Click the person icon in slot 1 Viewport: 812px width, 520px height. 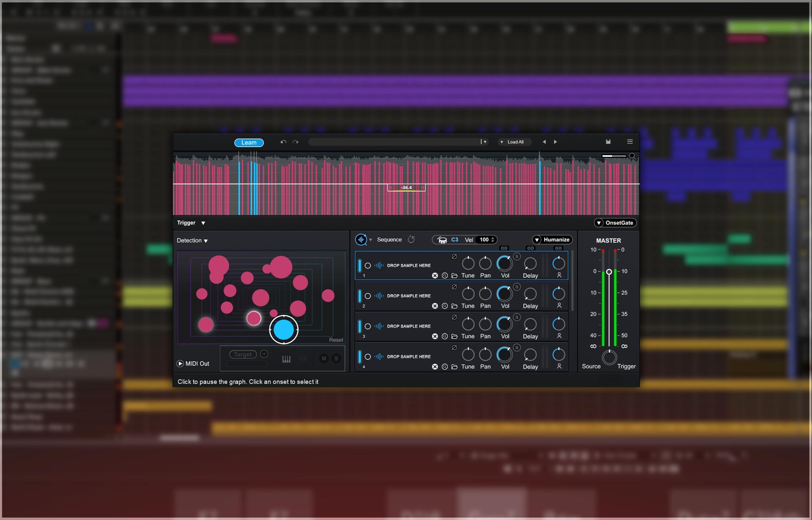559,275
